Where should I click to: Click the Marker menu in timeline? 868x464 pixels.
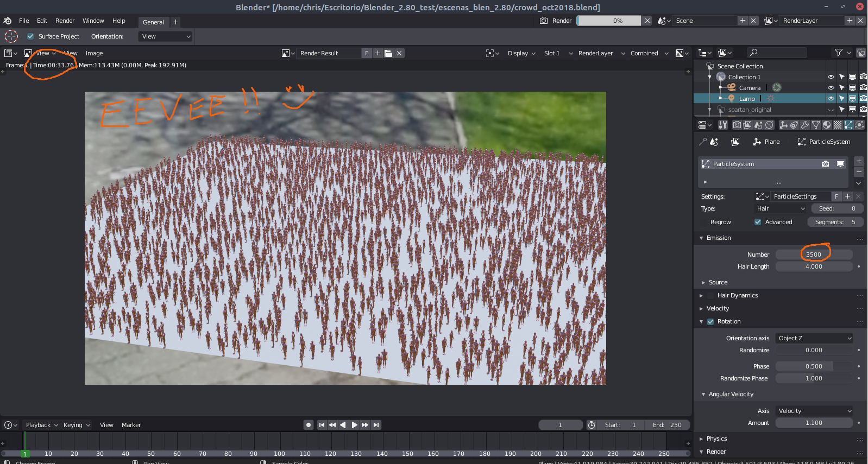coord(131,425)
